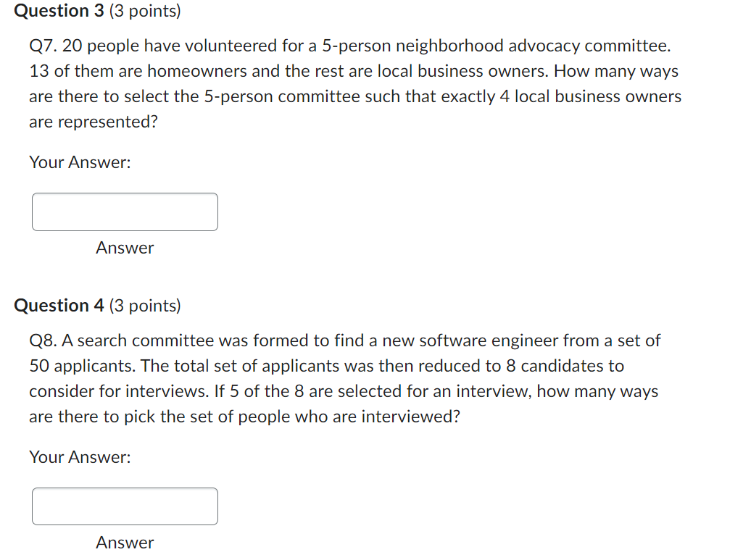Click the 3 points label for Question 3
The image size is (751, 560).
(146, 11)
